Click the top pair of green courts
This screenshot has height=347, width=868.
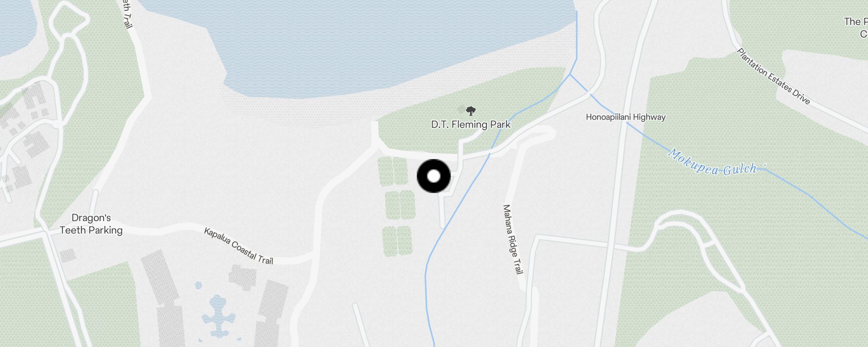(x=393, y=171)
